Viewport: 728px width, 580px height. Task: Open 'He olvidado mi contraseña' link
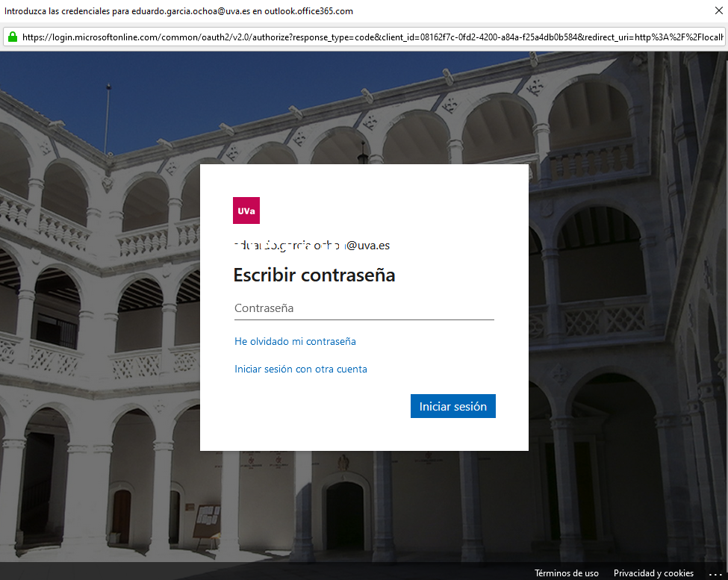[295, 341]
